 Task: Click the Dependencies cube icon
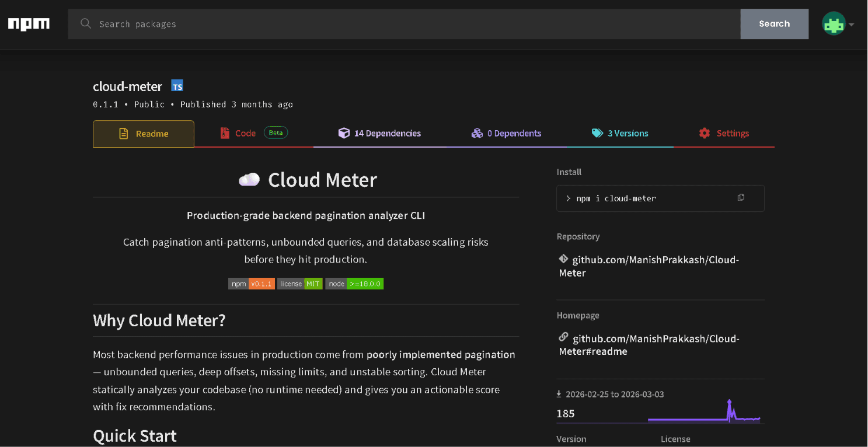(344, 133)
